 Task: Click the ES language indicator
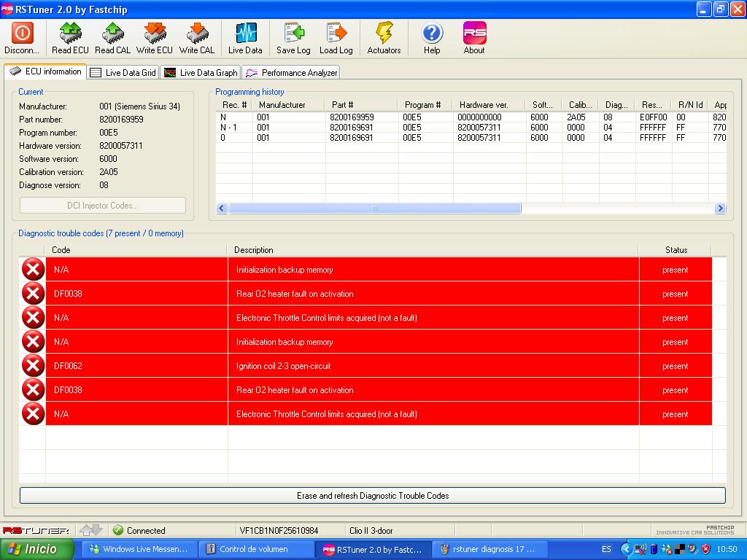point(606,549)
